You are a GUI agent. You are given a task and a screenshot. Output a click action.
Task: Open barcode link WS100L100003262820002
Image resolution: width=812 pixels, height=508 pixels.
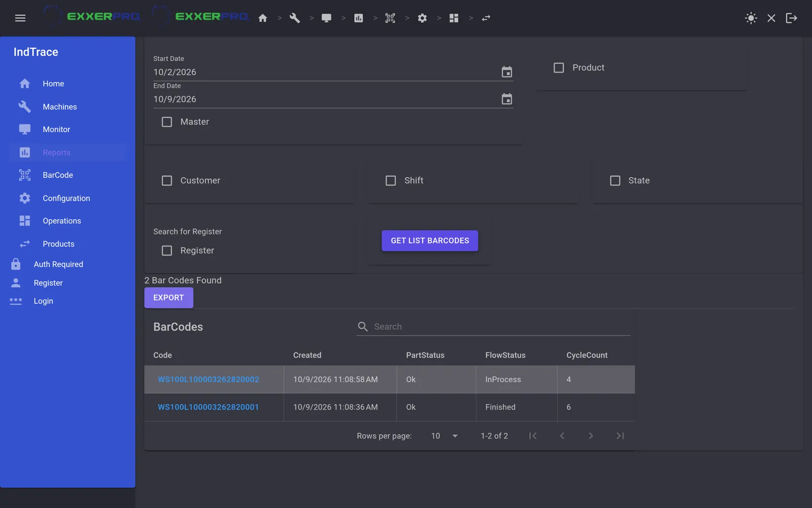(x=208, y=379)
